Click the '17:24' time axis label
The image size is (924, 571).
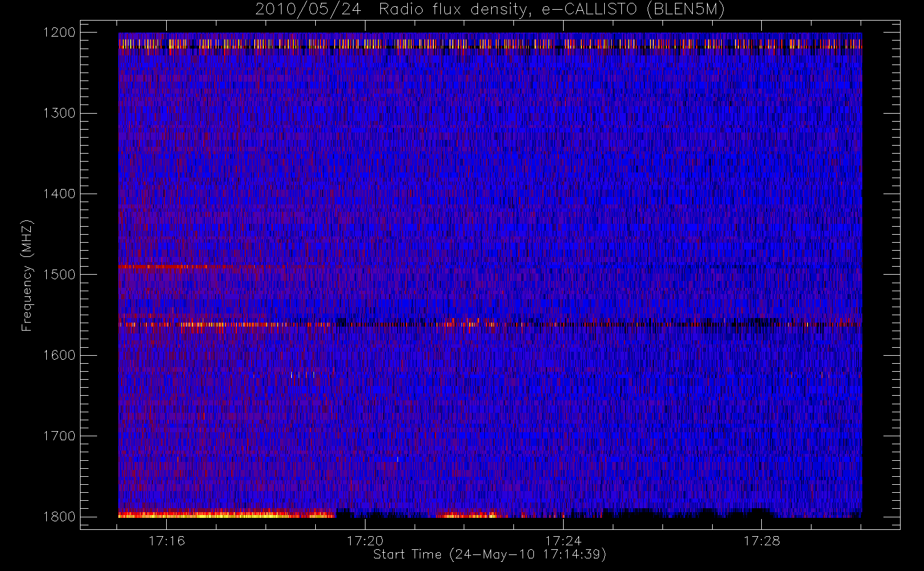[563, 541]
